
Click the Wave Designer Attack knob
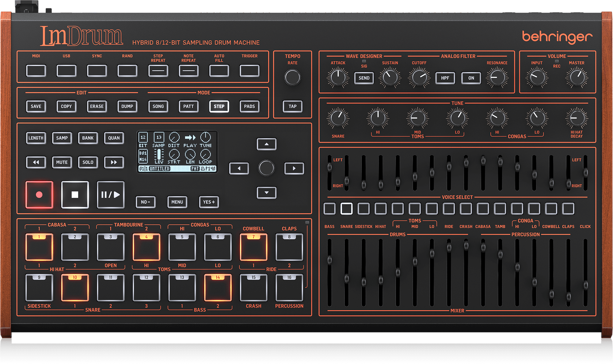pos(338,78)
